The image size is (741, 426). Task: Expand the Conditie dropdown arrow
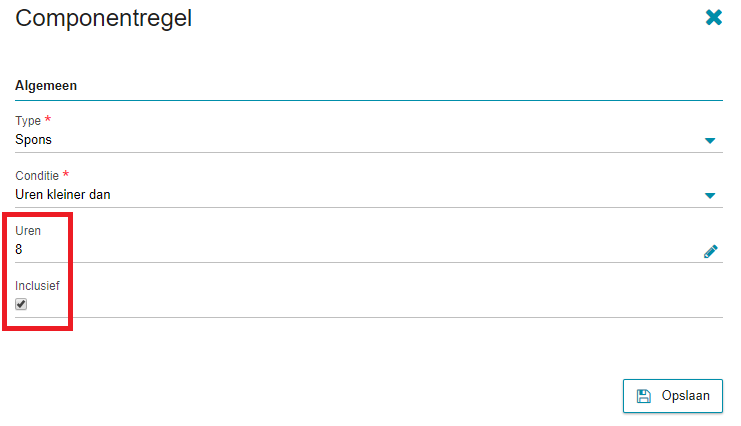coord(710,195)
